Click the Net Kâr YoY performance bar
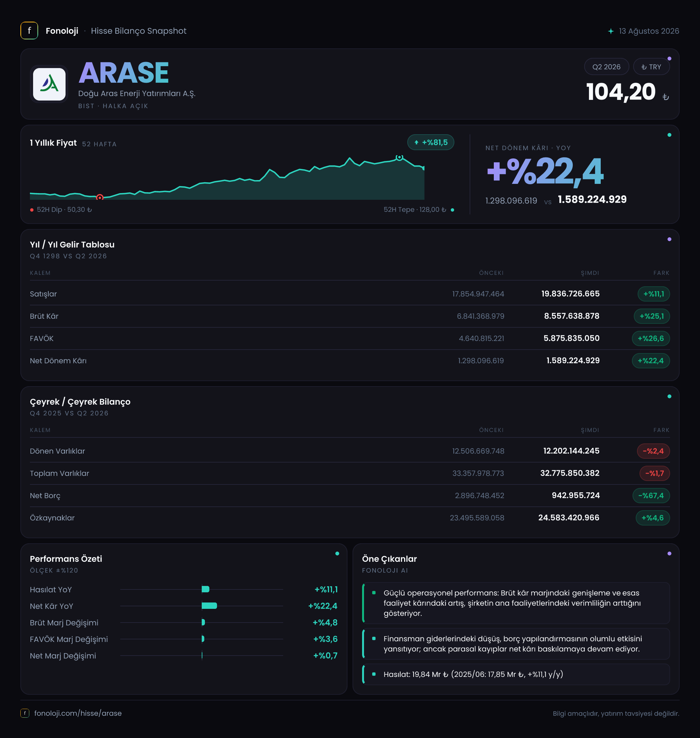 pos(209,606)
